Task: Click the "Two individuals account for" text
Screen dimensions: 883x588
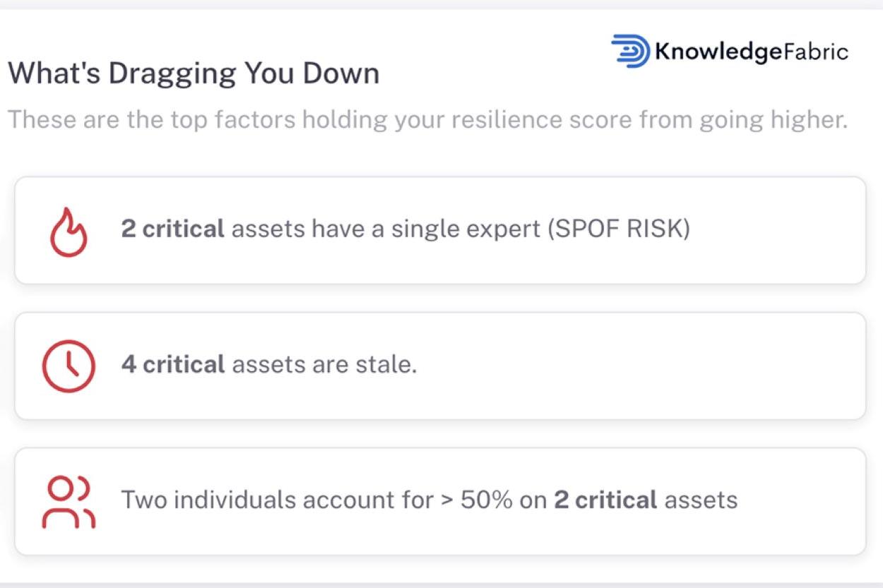Action: pyautogui.click(x=278, y=500)
